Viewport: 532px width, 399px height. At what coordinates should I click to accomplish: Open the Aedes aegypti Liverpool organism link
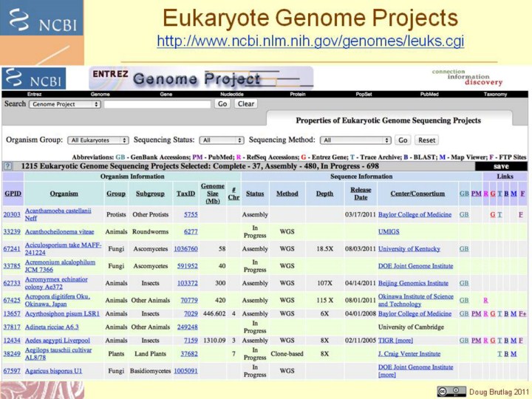(58, 341)
